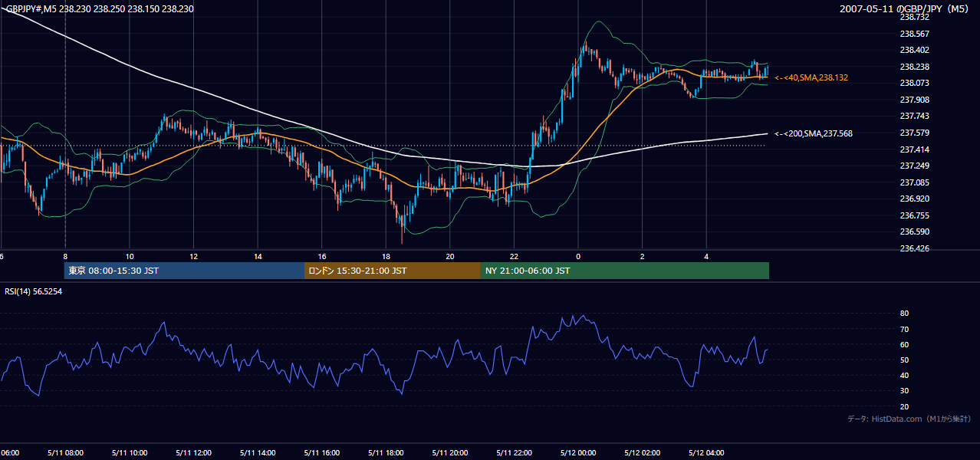Click the hour 14 tick under price chart
Image resolution: width=980 pixels, height=460 pixels.
pyautogui.click(x=258, y=256)
